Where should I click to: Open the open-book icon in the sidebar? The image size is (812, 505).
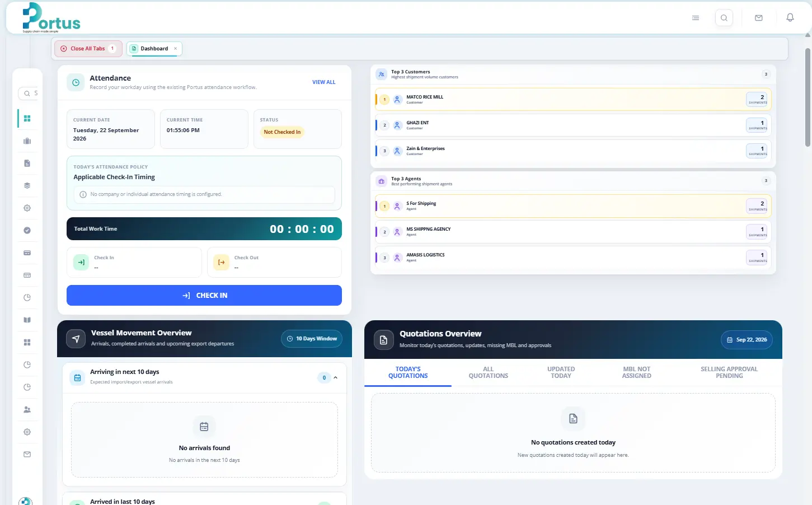point(27,320)
